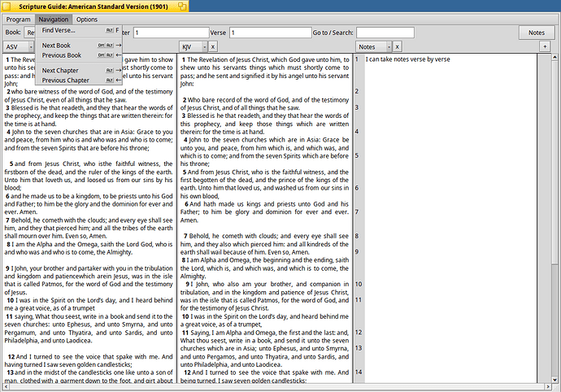The width and height of the screenshot is (561, 392).
Task: Click the window title "Scripture Guide" tab
Action: click(93, 7)
